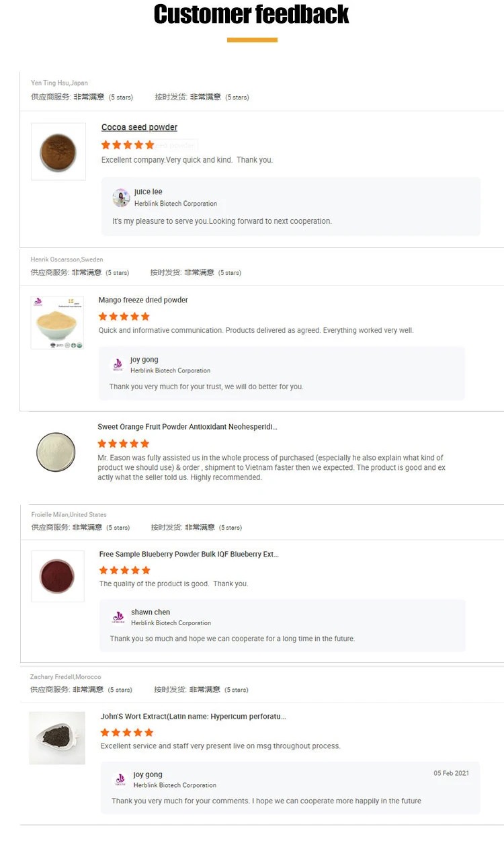The width and height of the screenshot is (504, 843).
Task: Click the mango powder product image
Action: [57, 323]
